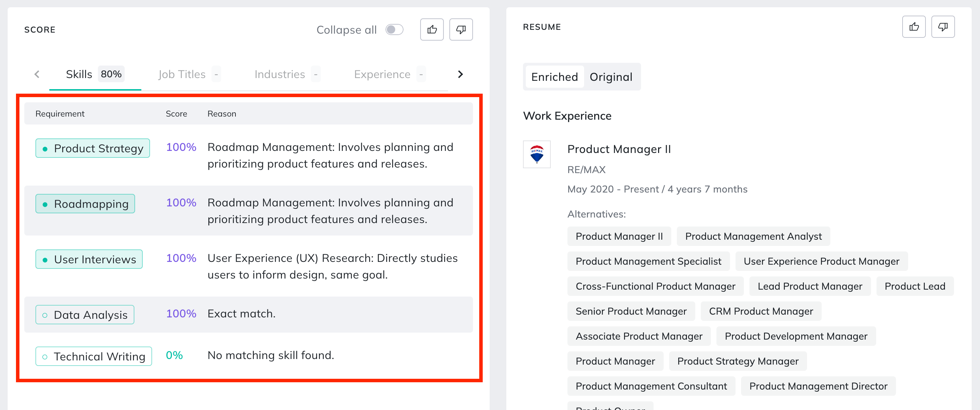Click the Product Strategy requirement tag
Screen dimensions: 980x410
tap(92, 148)
